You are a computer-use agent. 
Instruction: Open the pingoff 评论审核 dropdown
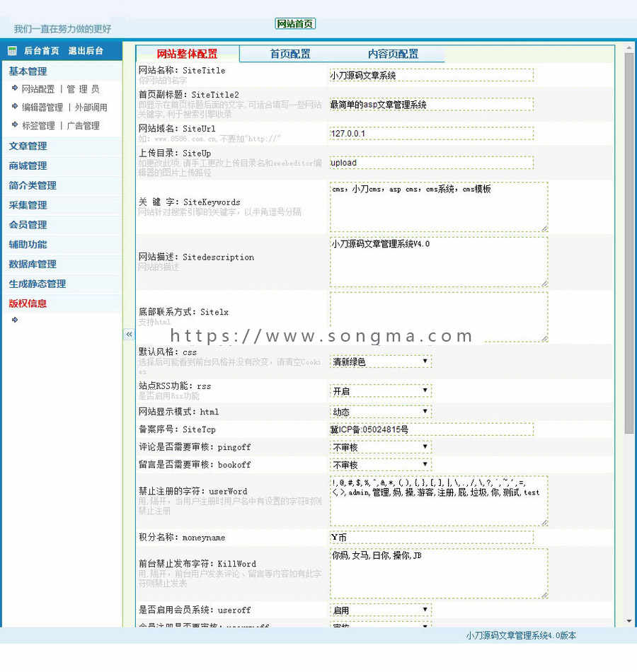tap(381, 447)
